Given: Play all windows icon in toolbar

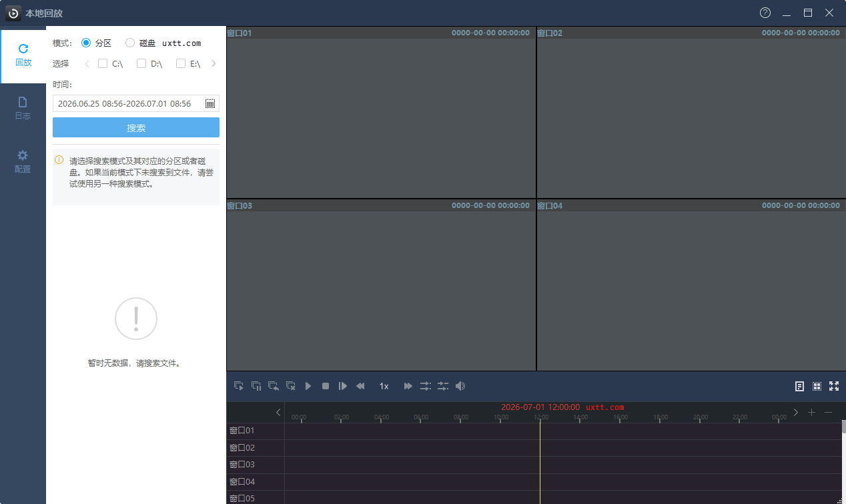Looking at the screenshot, I should (239, 386).
